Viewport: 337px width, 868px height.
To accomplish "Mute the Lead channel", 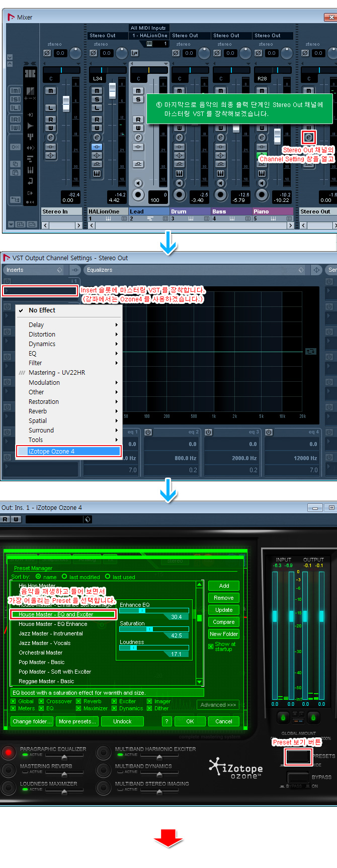I will coord(138,91).
